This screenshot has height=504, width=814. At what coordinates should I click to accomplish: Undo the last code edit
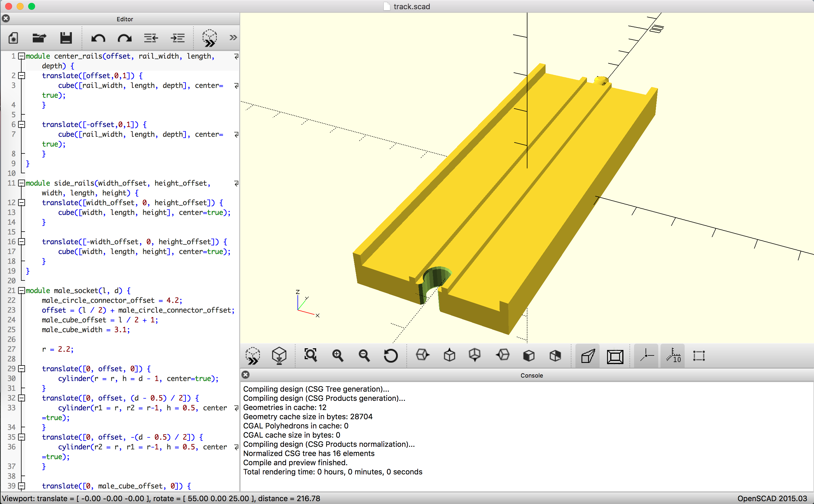pyautogui.click(x=98, y=38)
